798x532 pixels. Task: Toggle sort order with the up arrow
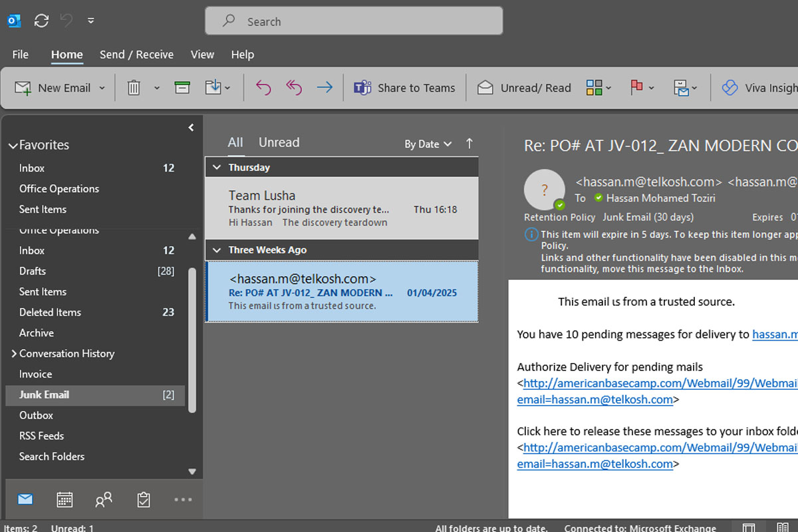tap(469, 144)
